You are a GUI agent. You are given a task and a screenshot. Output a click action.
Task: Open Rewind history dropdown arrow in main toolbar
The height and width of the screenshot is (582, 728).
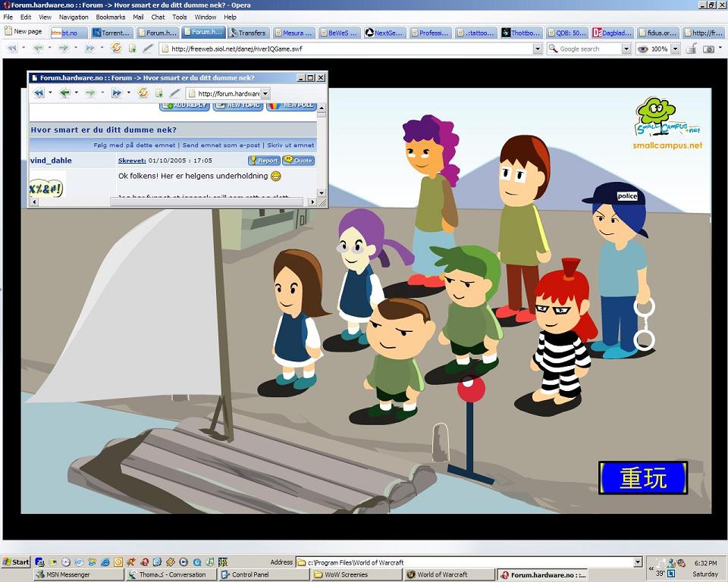coord(24,48)
